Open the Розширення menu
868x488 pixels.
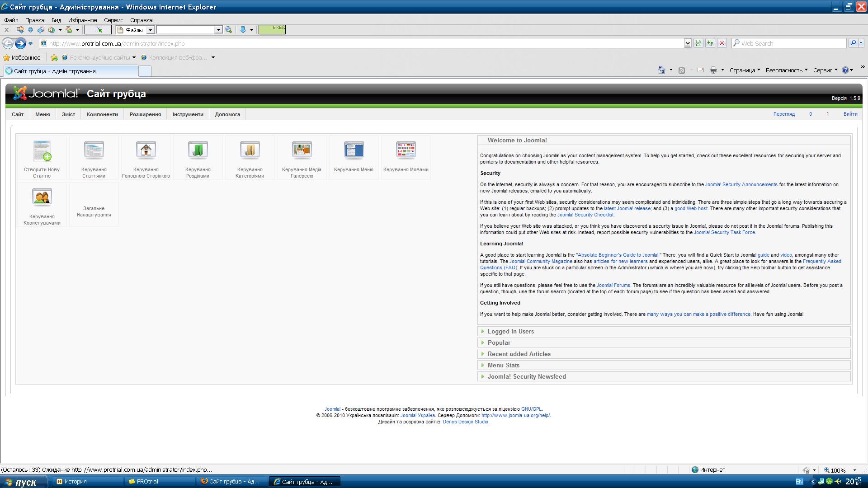pyautogui.click(x=145, y=114)
